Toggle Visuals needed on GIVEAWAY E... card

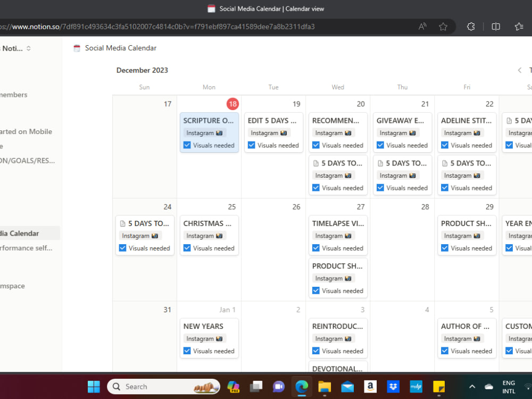point(380,145)
